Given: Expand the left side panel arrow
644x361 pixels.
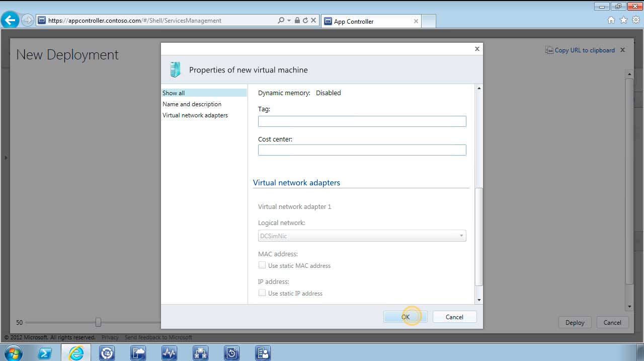Looking at the screenshot, I should coord(6,158).
